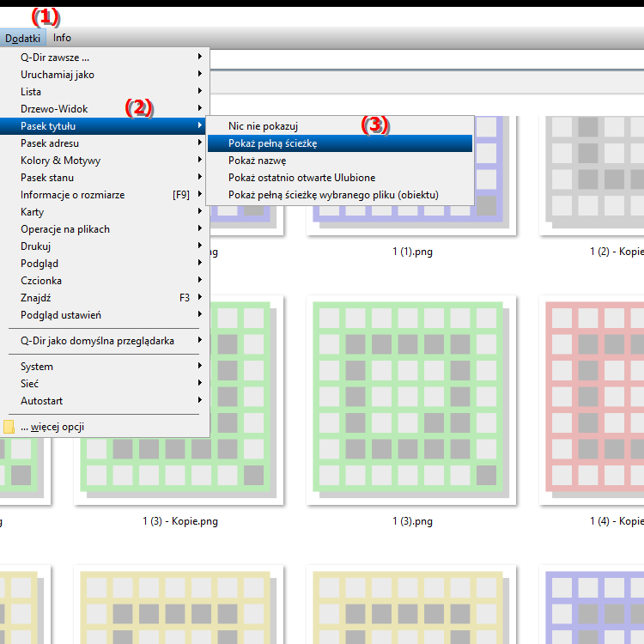Open 'Q-Dir jako domyślna przeglądarka' submenu
644x644 pixels.
(x=105, y=341)
